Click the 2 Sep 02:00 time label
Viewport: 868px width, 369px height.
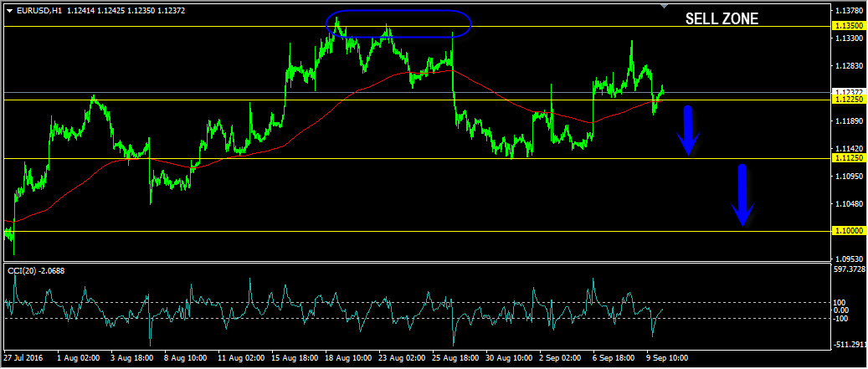pos(560,357)
